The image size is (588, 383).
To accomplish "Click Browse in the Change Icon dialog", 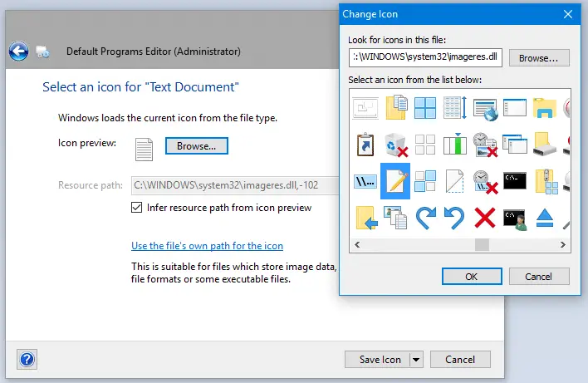I will [539, 58].
